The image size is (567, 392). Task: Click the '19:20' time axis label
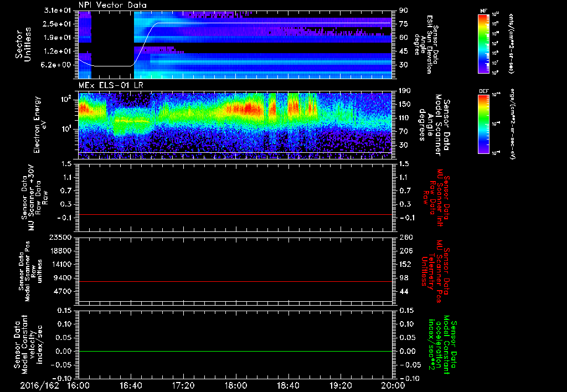pyautogui.click(x=341, y=385)
